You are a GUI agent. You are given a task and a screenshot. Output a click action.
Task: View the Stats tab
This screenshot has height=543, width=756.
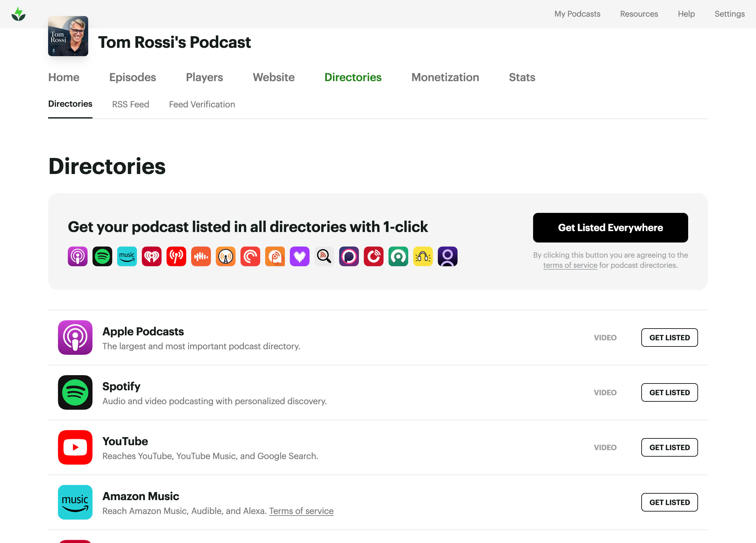point(522,77)
